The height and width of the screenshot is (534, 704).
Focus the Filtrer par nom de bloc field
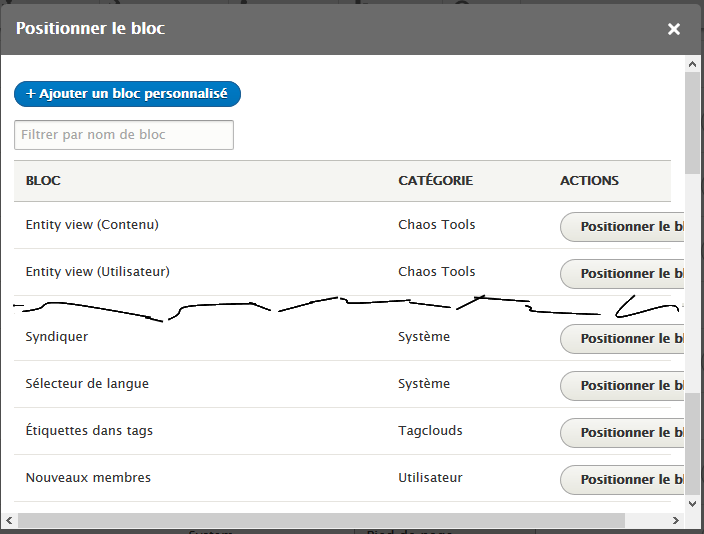point(124,135)
